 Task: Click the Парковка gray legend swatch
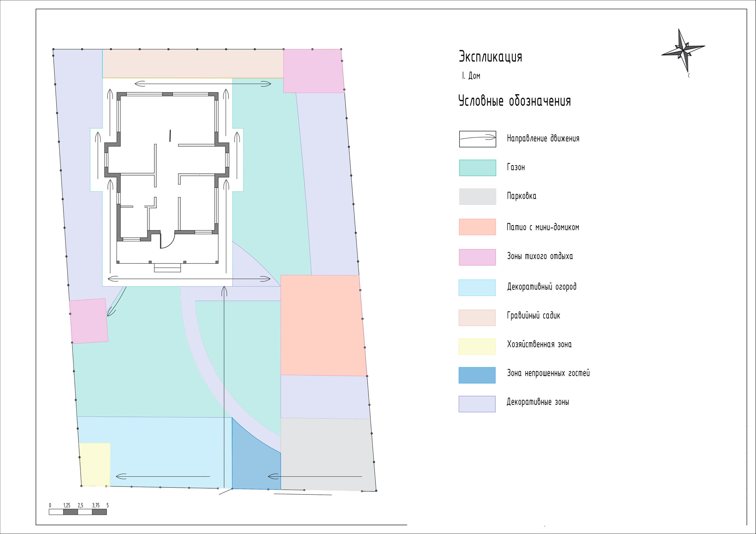[478, 196]
